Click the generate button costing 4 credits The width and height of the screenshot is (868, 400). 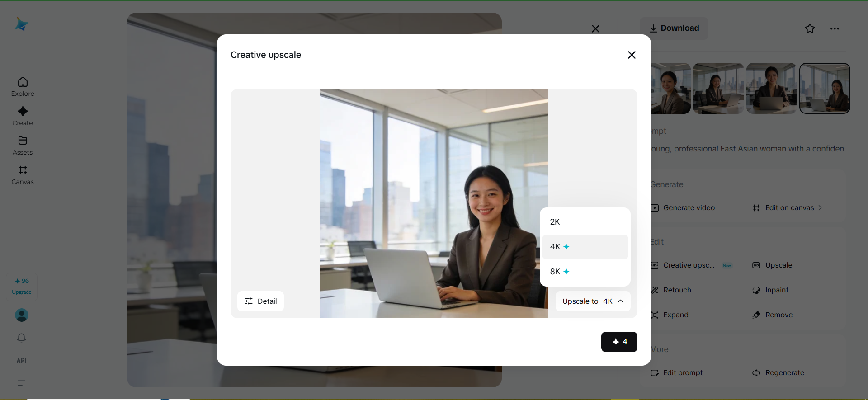point(619,342)
